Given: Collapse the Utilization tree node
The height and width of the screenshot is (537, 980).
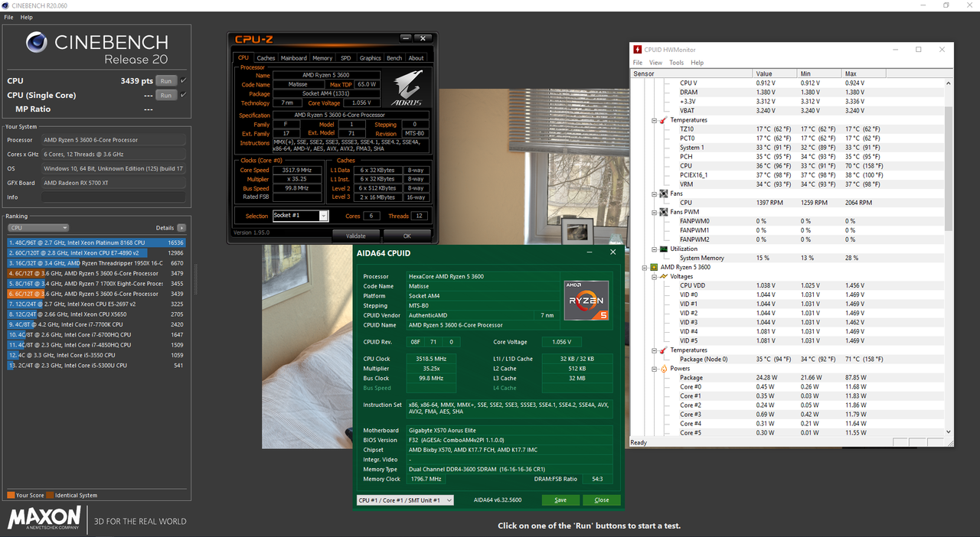Looking at the screenshot, I should pos(655,249).
